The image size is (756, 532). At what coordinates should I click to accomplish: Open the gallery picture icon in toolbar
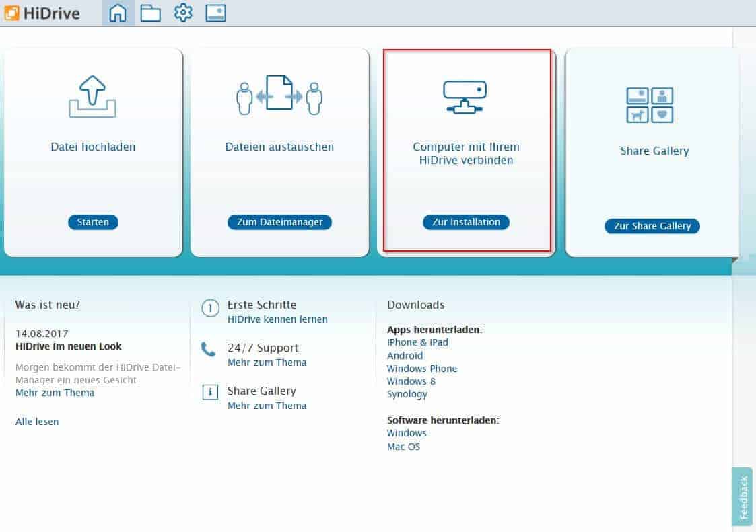click(215, 13)
